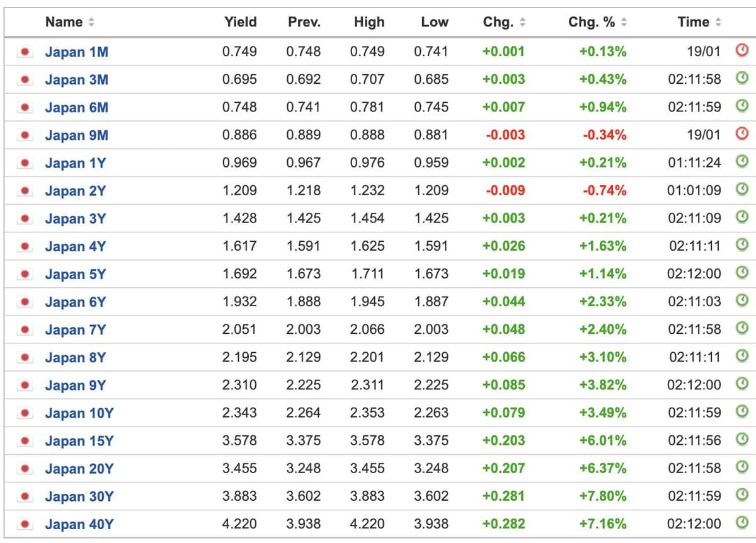Click the green clock icon for Japan 10Y

coord(742,412)
